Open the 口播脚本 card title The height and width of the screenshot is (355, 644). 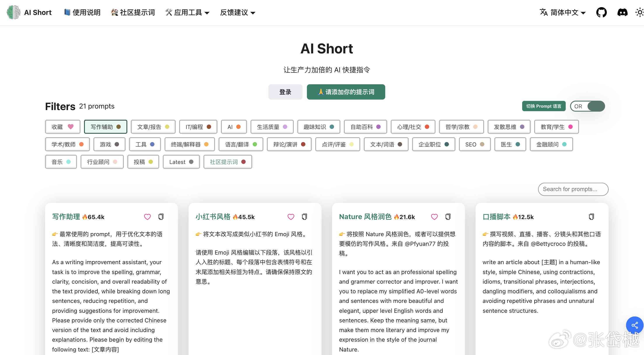(x=497, y=217)
